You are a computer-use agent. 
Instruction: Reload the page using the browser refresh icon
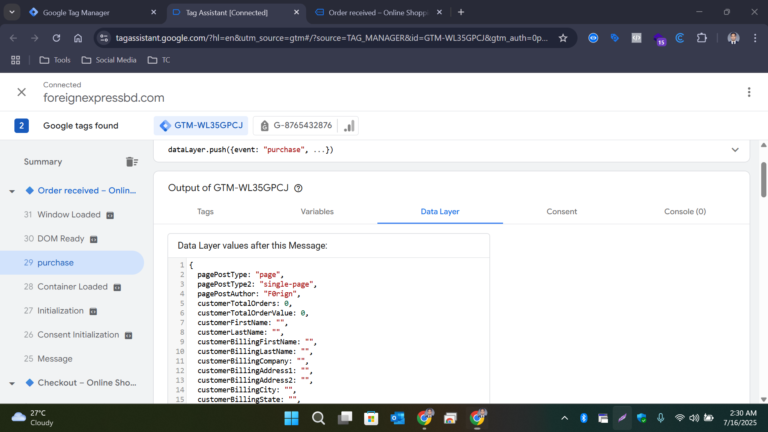coord(56,38)
